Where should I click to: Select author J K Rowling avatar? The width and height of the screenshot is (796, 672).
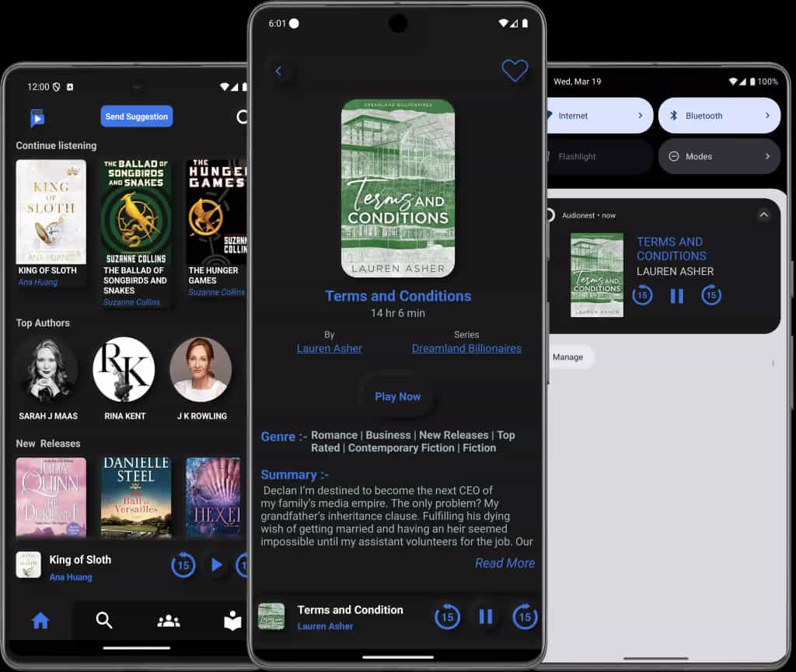pos(201,370)
